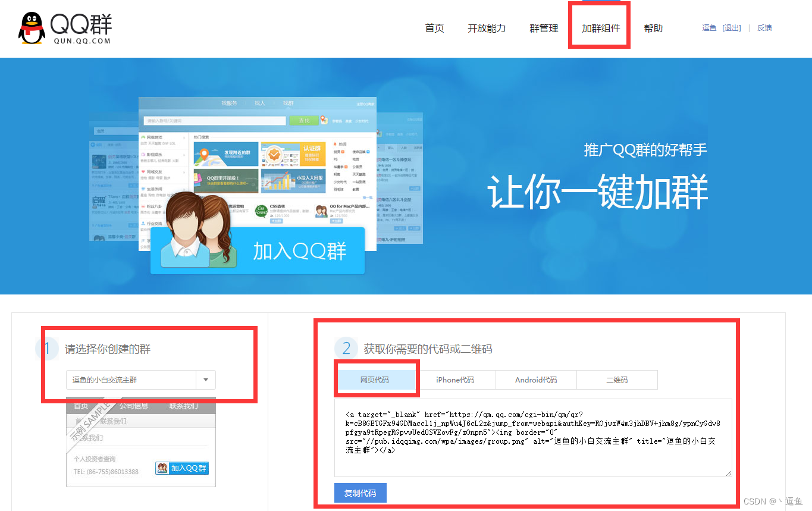Switch to the Android代码 tab
Viewport: 812px width, 511px height.
tap(536, 380)
